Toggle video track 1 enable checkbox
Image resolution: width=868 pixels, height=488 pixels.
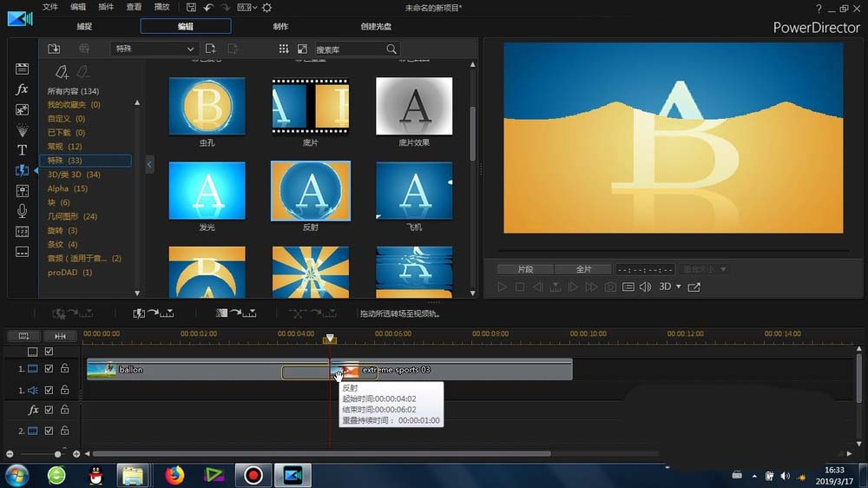(49, 369)
